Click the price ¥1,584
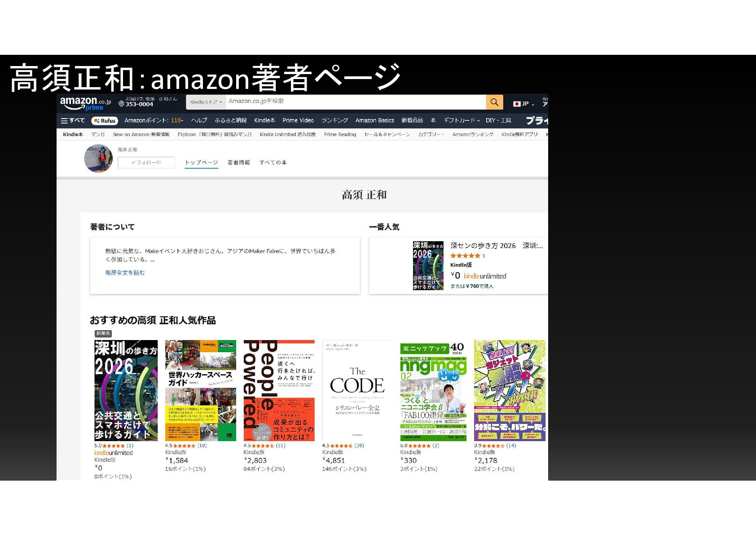The width and height of the screenshot is (756, 535). pyautogui.click(x=177, y=460)
